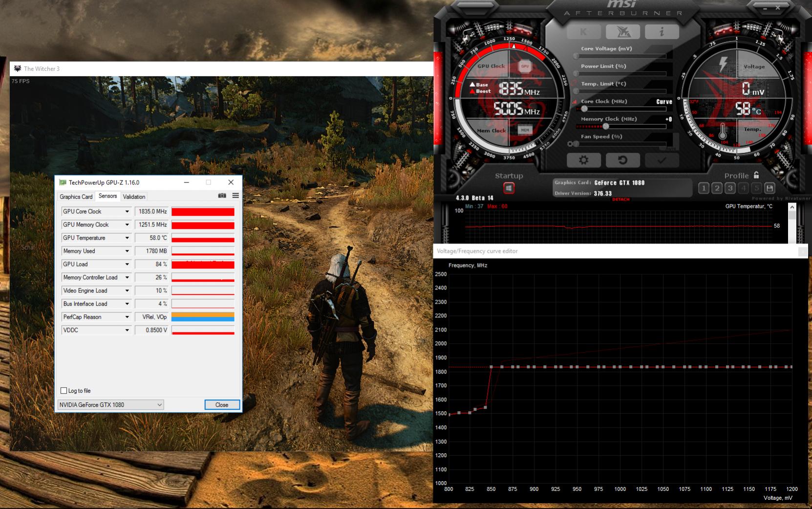Click the Core Voltage slider handle
Viewport: 812px width, 509px height.
coord(577,56)
